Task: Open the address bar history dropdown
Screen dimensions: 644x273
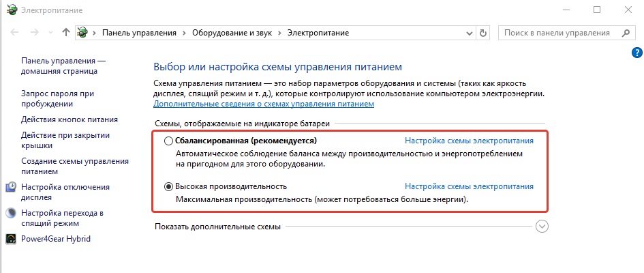Action: (x=468, y=32)
